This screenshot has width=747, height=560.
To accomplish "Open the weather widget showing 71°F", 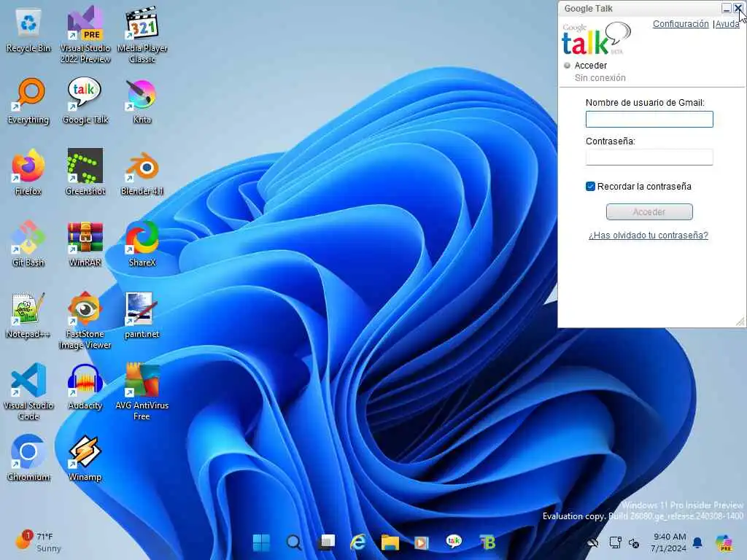I will pos(38,542).
